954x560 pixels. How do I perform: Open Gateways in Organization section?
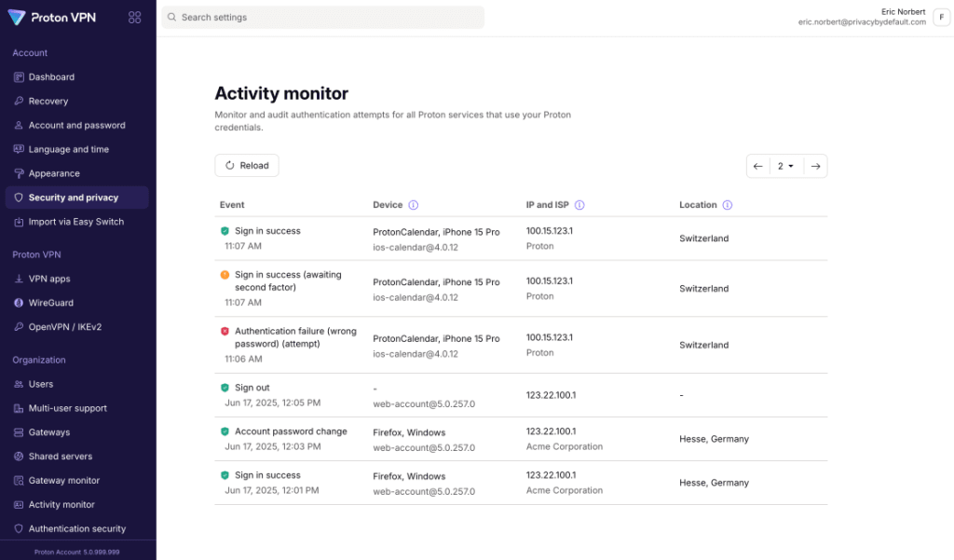pyautogui.click(x=76, y=432)
